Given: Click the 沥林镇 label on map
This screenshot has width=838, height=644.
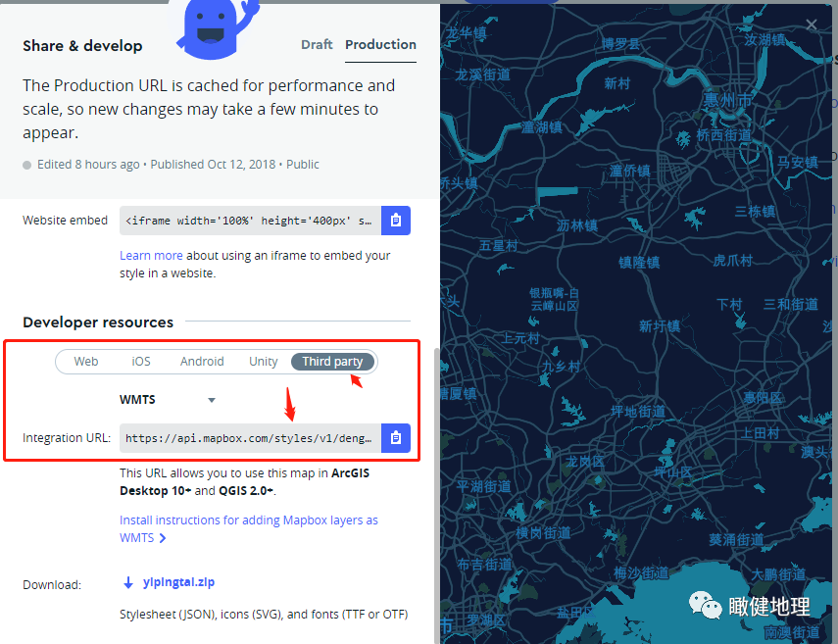Looking at the screenshot, I should pos(577,225).
